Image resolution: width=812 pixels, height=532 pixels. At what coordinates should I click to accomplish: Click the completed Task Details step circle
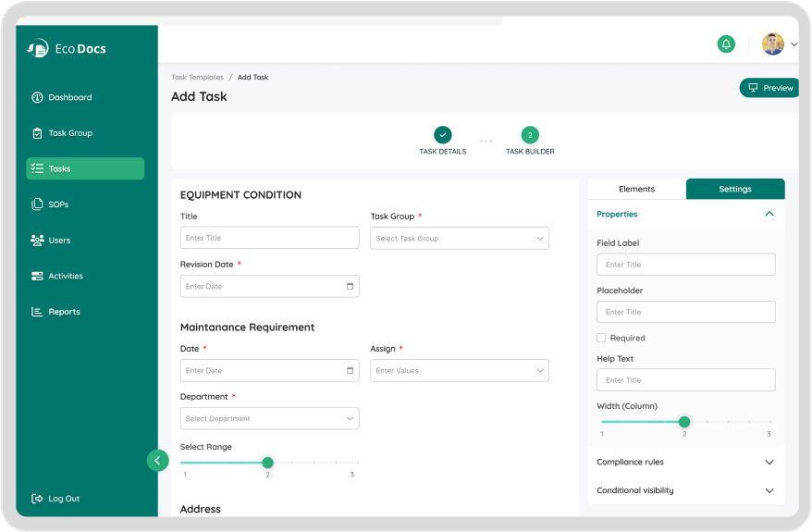pos(443,135)
